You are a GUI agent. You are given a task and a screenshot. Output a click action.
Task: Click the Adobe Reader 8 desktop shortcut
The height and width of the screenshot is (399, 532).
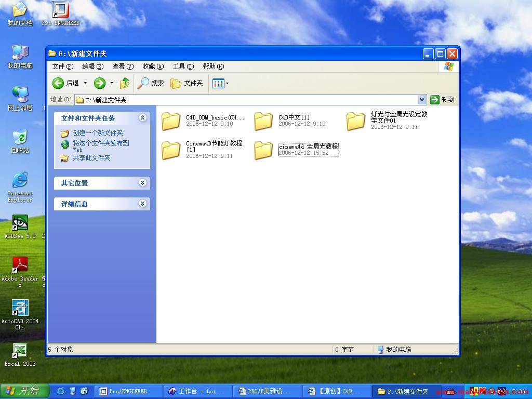point(20,272)
